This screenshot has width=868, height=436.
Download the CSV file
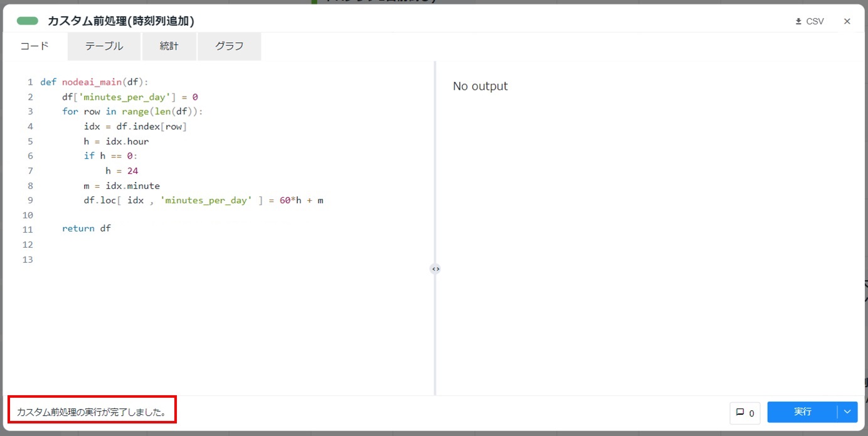809,21
